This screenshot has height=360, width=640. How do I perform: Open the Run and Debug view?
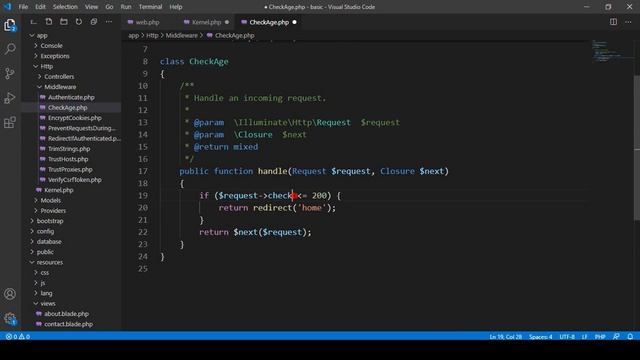point(10,98)
